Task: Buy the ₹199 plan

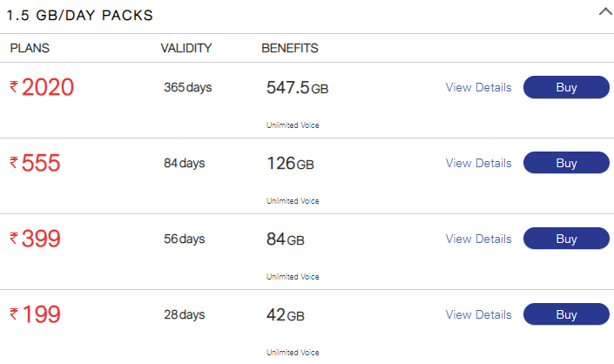Action: point(566,314)
